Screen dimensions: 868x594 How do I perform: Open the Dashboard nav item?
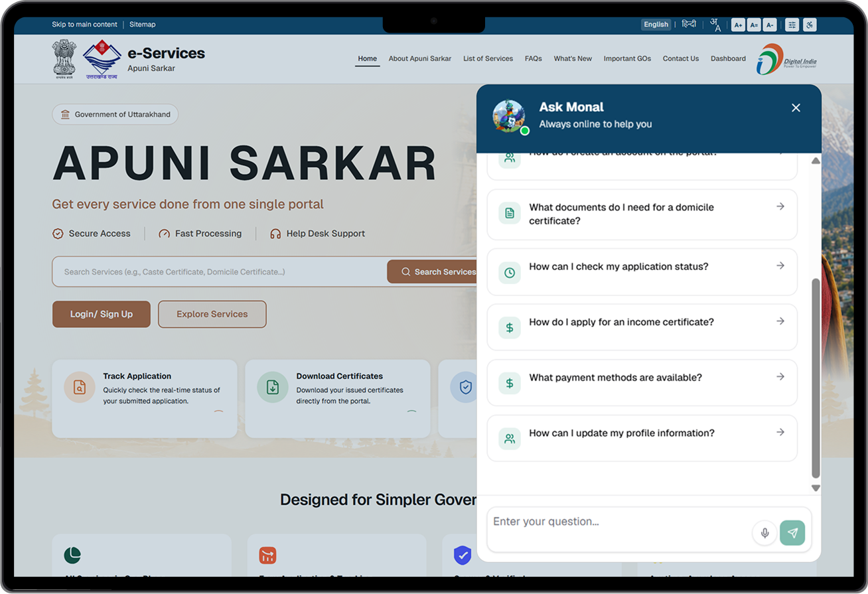(729, 58)
